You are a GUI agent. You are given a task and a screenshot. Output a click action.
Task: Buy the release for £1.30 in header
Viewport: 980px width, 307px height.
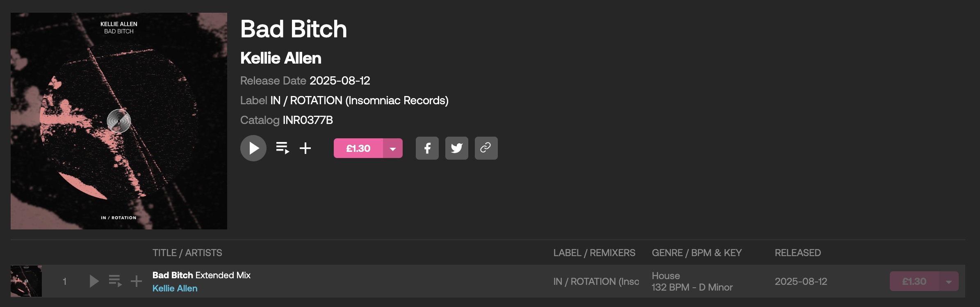(358, 148)
